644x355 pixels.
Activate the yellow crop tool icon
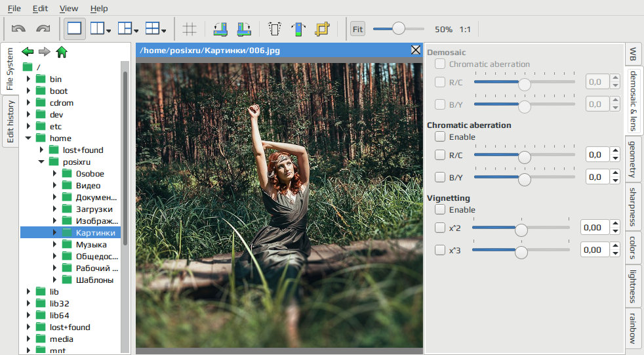pyautogui.click(x=323, y=29)
